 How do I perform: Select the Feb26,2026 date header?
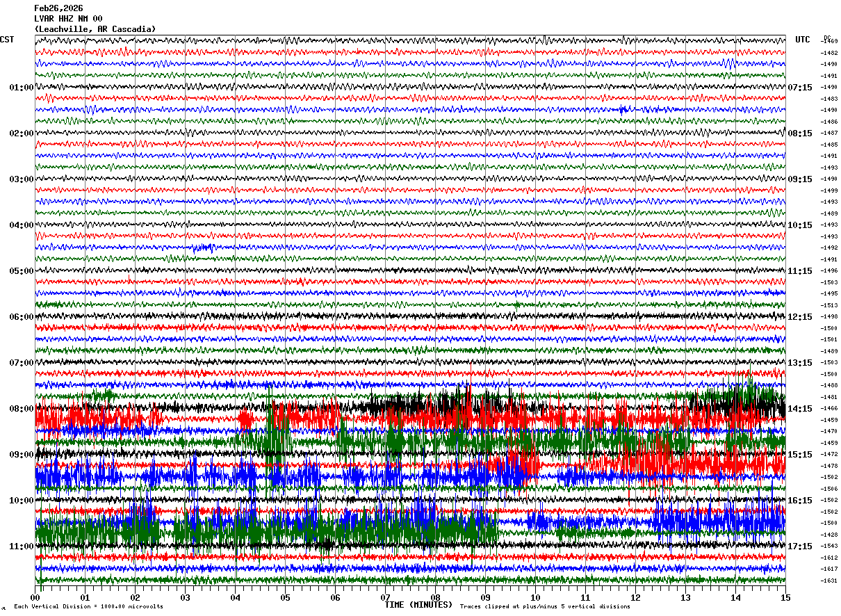(58, 8)
